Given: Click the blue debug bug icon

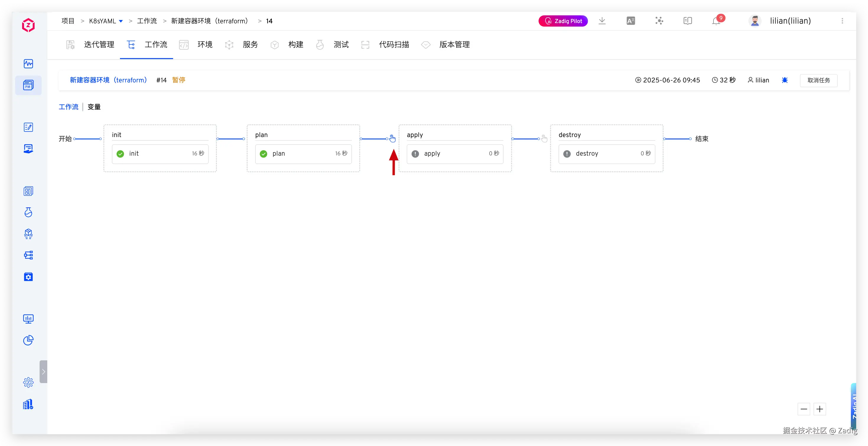Looking at the screenshot, I should click(x=785, y=80).
